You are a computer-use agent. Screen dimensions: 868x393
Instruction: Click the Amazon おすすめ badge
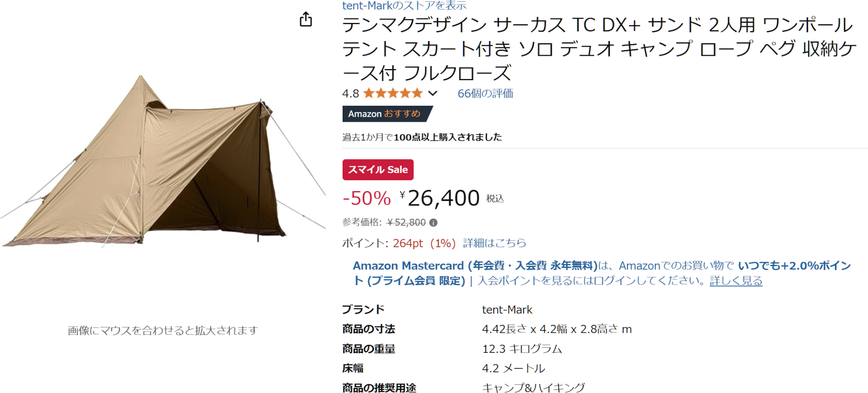click(x=384, y=114)
